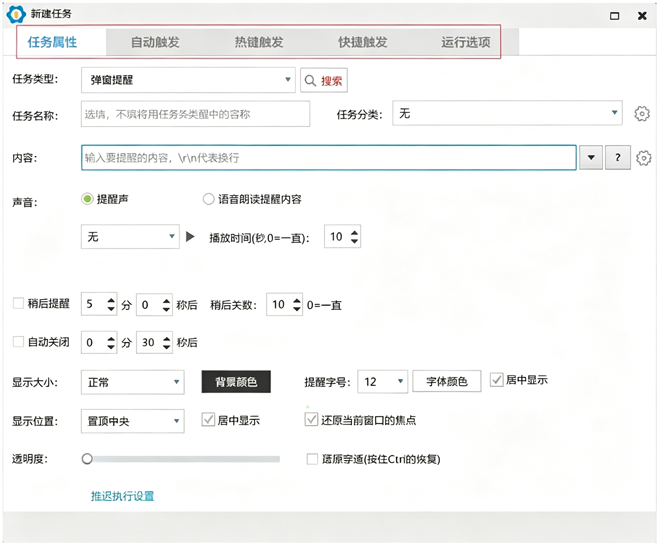Open 推迟执行设置 link
Image resolution: width=660 pixels, height=547 pixels.
click(x=122, y=496)
